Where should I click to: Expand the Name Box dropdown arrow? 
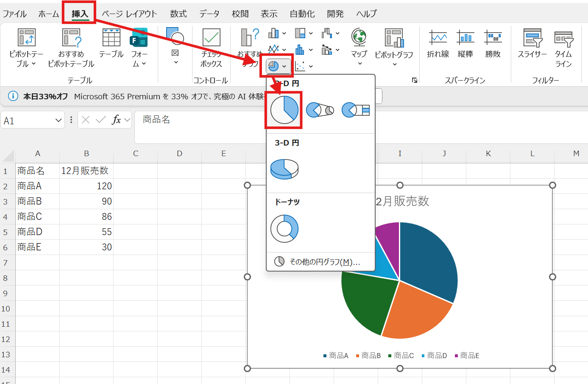(x=59, y=121)
